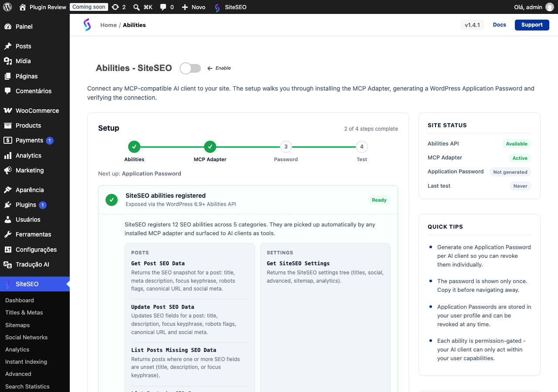Click the Ferramentas wrench icon
This screenshot has width=558, height=392.
[8, 234]
